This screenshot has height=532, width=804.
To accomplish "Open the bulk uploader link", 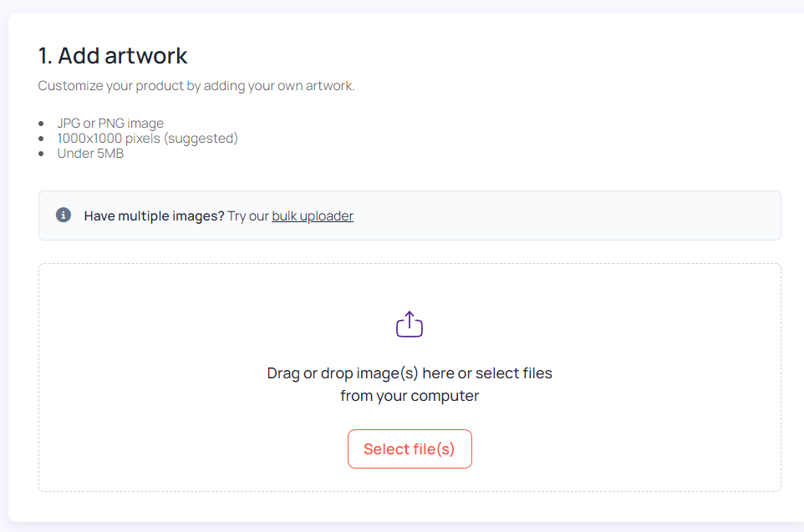I will (313, 216).
